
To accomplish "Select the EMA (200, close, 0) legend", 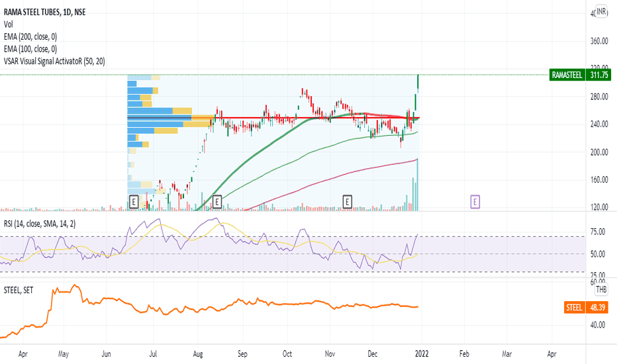I will coord(30,36).
